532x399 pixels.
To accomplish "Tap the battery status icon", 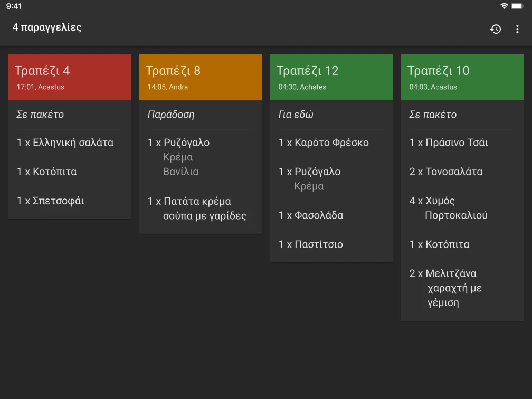I will pyautogui.click(x=517, y=6).
